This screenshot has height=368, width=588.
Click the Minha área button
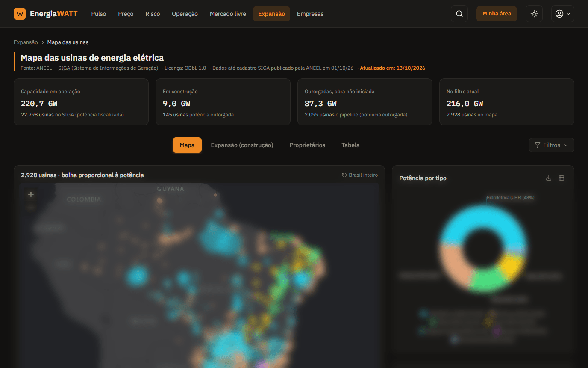497,14
